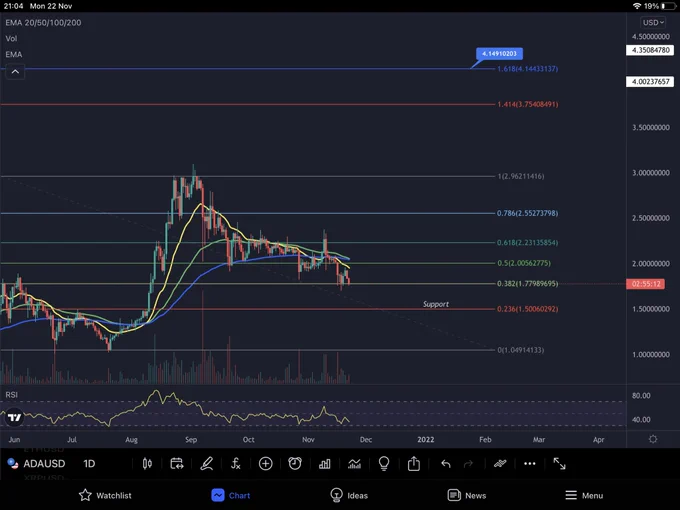Select the RSI indicator label

click(12, 395)
